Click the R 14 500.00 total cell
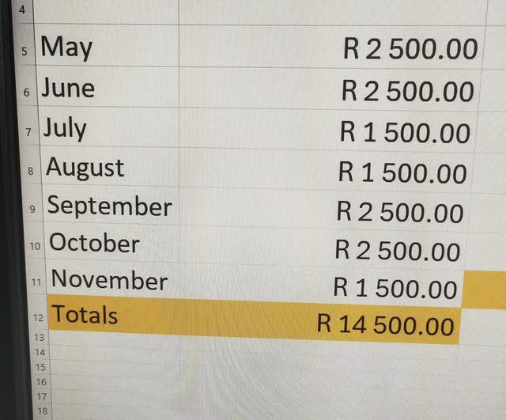This screenshot has width=506, height=420. [x=320, y=323]
